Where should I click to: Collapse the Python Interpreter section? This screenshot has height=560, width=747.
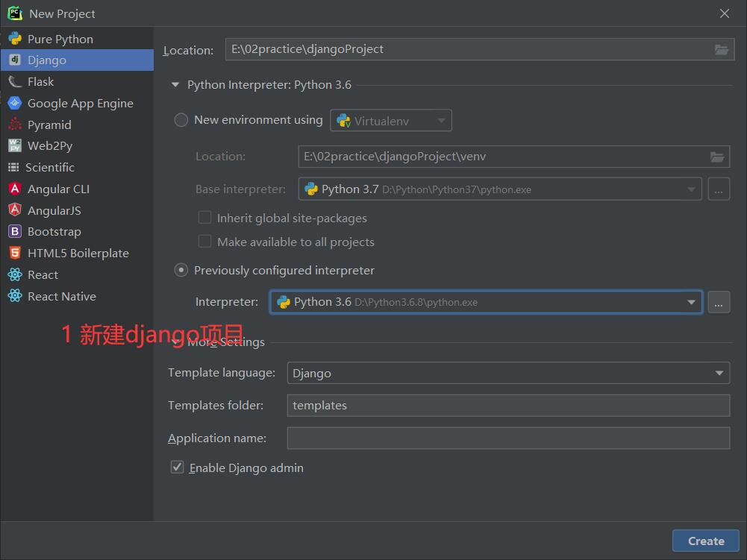[175, 85]
